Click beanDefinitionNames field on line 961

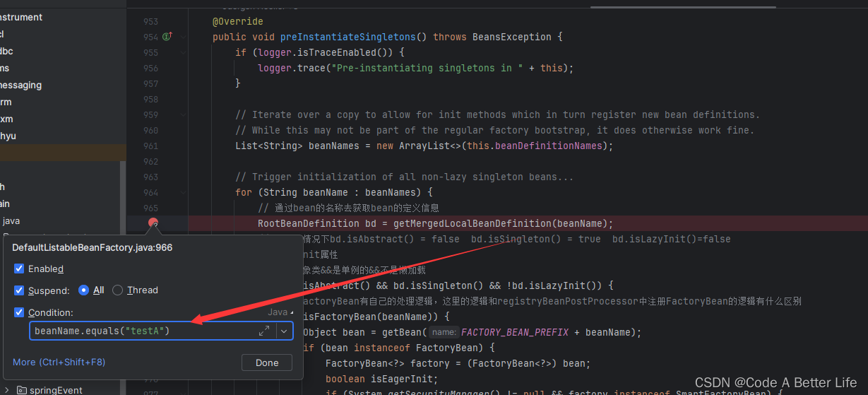coord(549,146)
